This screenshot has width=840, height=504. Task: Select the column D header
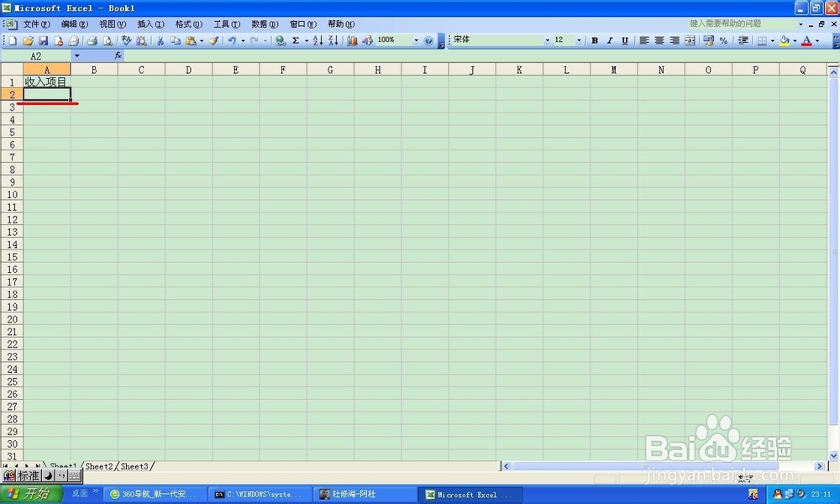click(188, 70)
